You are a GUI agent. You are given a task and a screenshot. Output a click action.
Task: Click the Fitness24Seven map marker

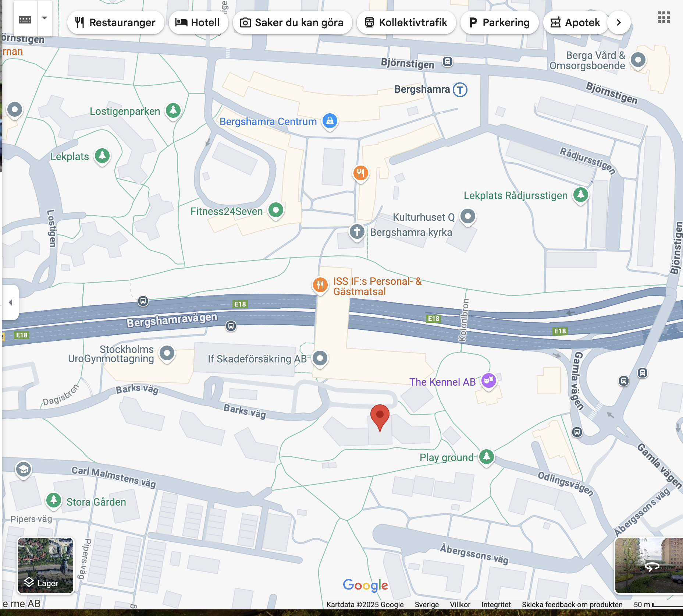[275, 210]
